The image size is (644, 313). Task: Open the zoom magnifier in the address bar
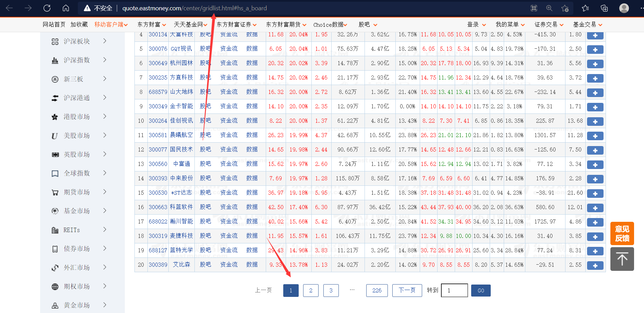549,8
